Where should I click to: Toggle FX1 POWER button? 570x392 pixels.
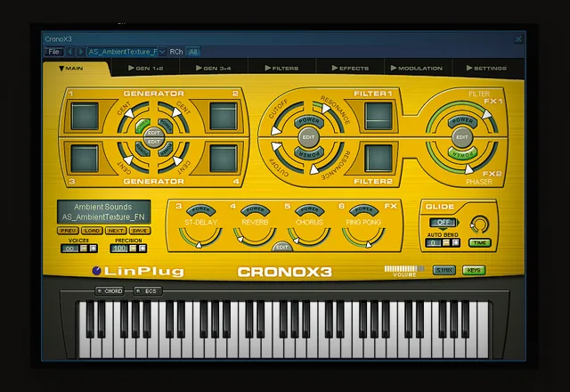[462, 121]
